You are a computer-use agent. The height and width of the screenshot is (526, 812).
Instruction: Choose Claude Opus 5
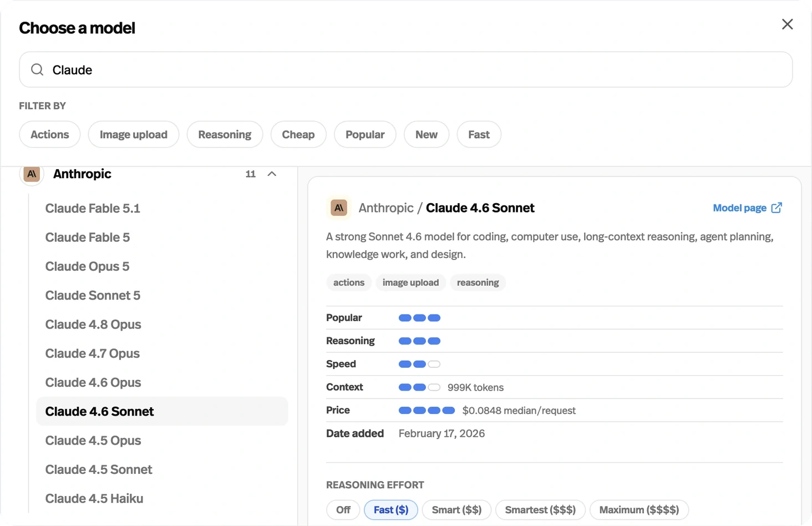coord(162,266)
